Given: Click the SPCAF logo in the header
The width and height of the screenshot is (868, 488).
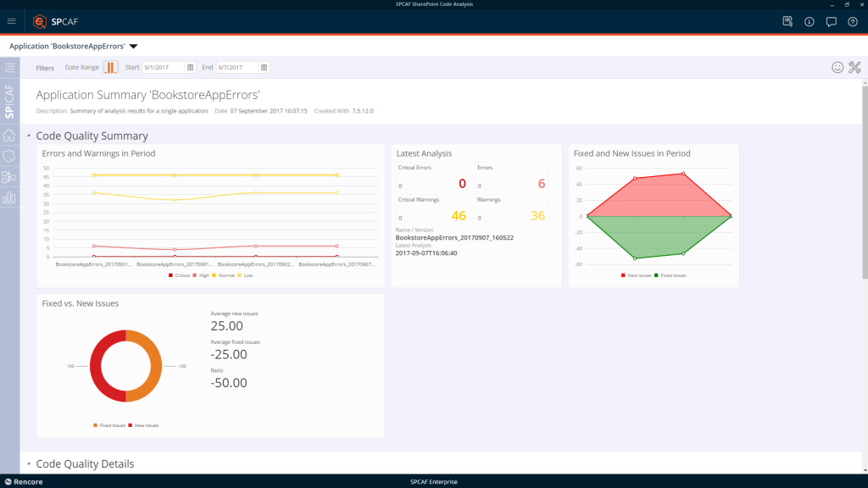Looking at the screenshot, I should [55, 21].
